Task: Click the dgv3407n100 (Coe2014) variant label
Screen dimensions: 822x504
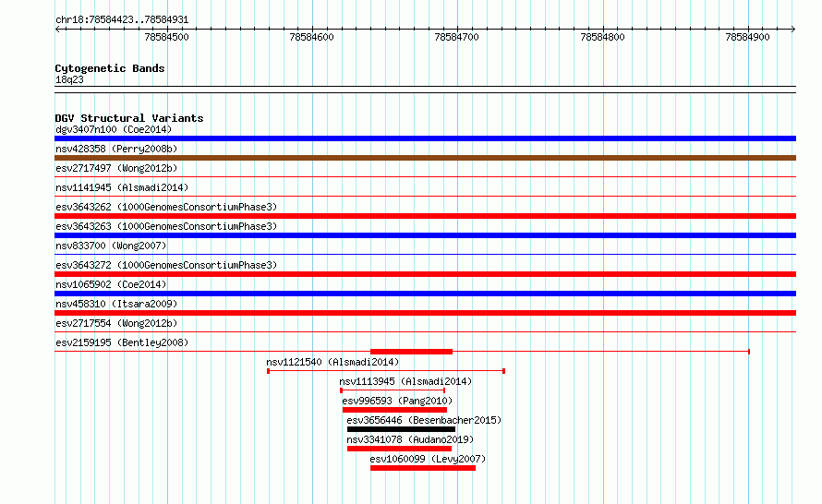Action: [x=114, y=129]
